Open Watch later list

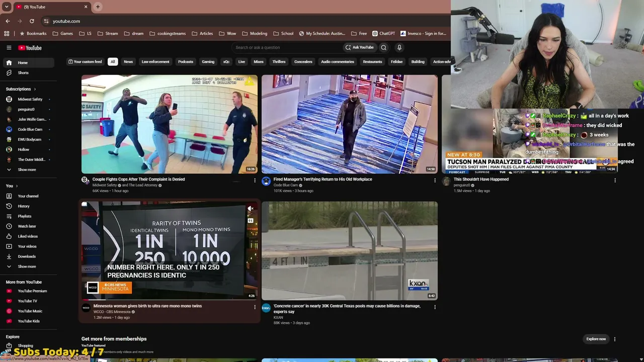tap(28, 226)
